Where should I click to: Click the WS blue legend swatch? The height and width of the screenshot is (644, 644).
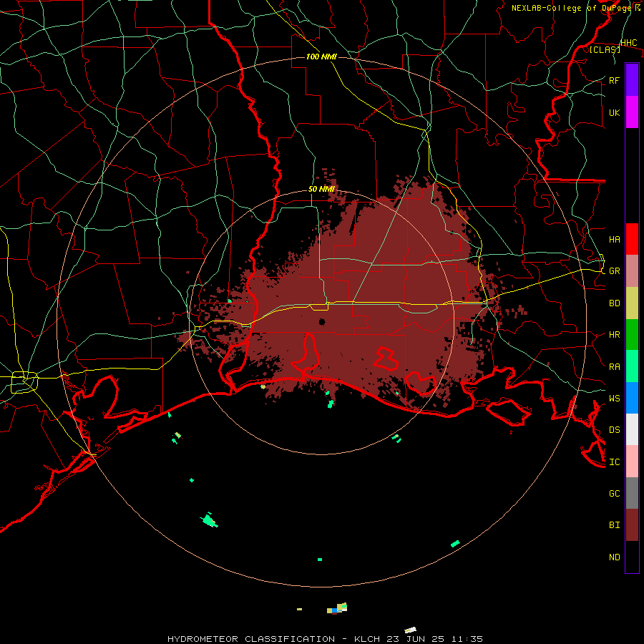click(632, 398)
